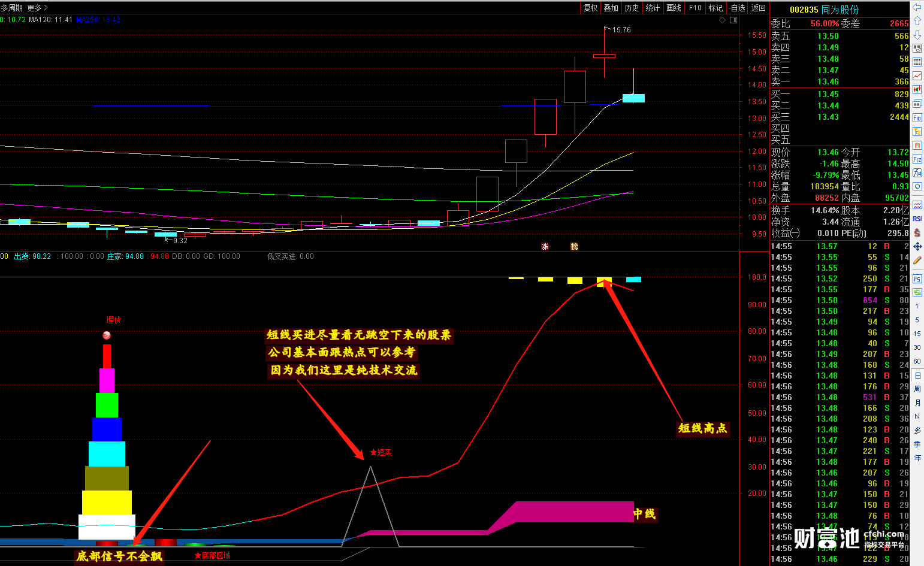Click the 涨幅 value -9.79%

click(x=826, y=175)
